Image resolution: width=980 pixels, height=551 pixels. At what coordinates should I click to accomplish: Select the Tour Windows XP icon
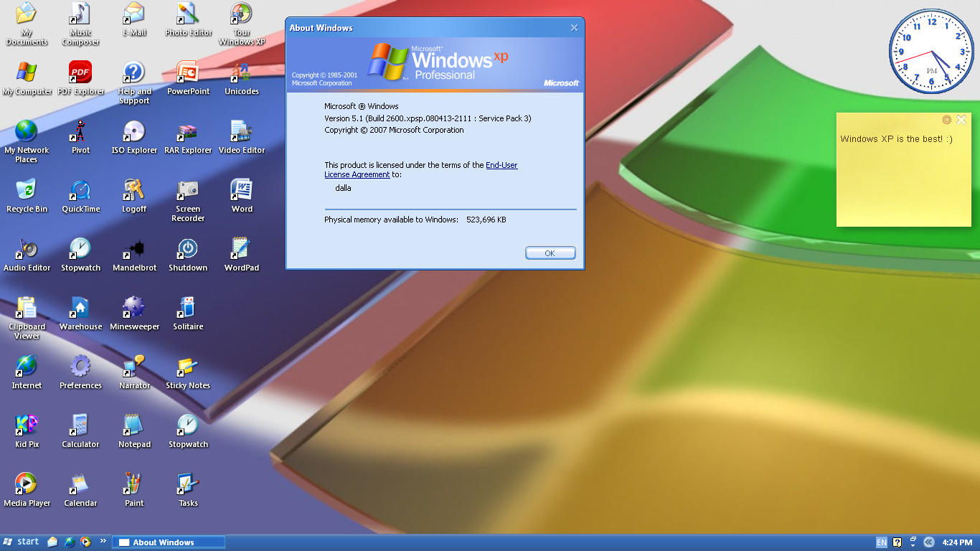tap(242, 23)
